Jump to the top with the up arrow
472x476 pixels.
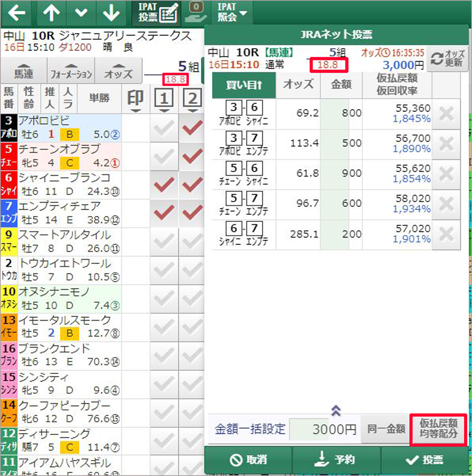[51, 13]
